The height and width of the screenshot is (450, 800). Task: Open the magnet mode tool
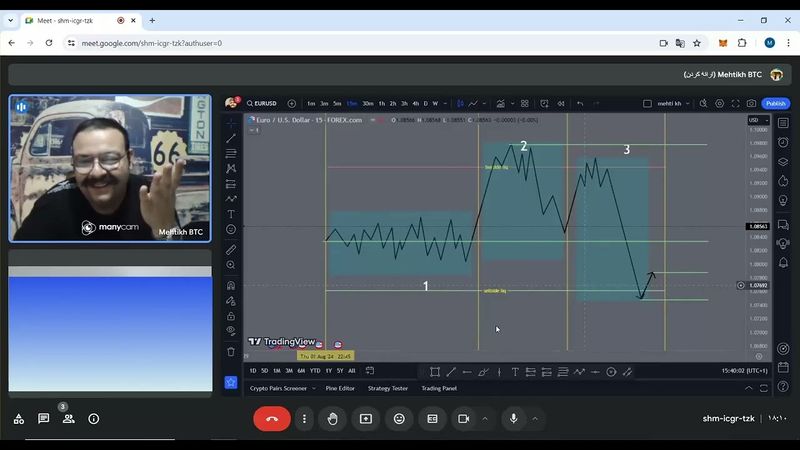(x=231, y=286)
